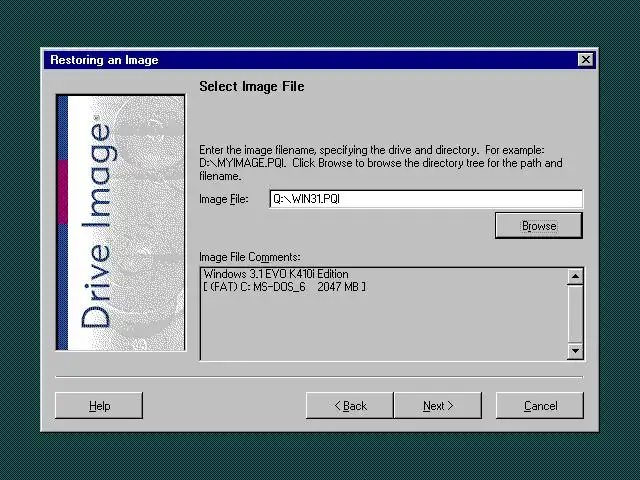640x480 pixels.
Task: Proceed with the Next button
Action: click(438, 406)
